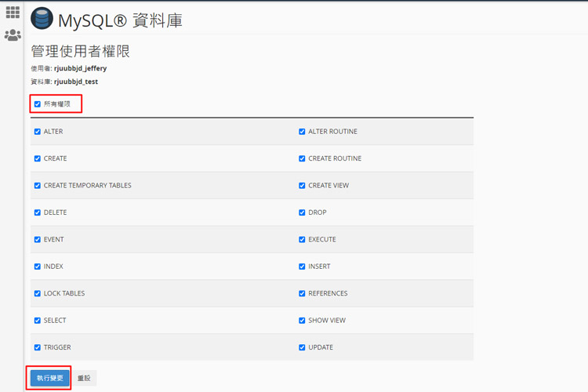The height and width of the screenshot is (392, 588).
Task: Click the 重設 reset button
Action: click(84, 378)
